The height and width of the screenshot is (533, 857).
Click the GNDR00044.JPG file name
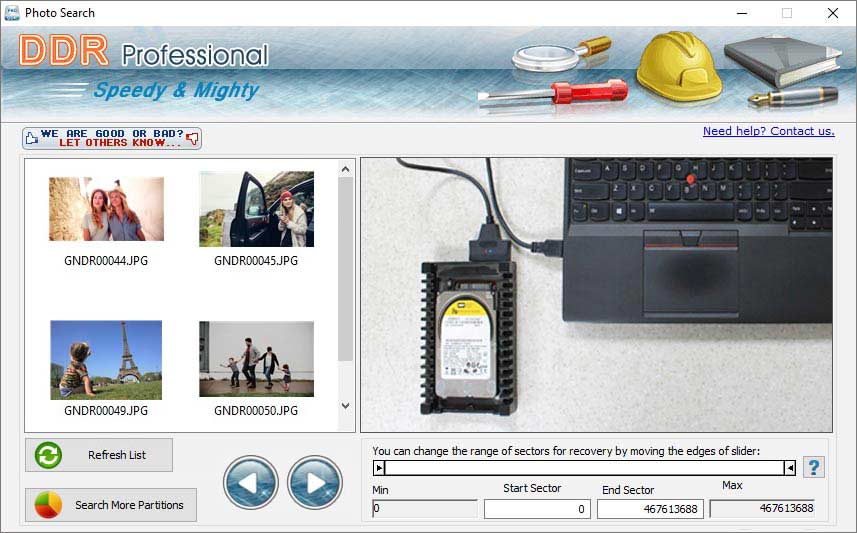tap(106, 261)
